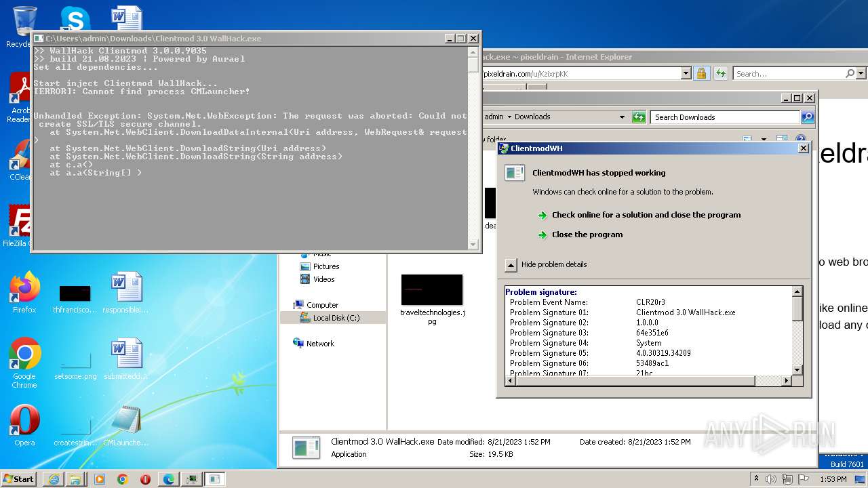Click the problem details horizontal scrollbar right arrow
868x488 pixels.
coord(787,380)
